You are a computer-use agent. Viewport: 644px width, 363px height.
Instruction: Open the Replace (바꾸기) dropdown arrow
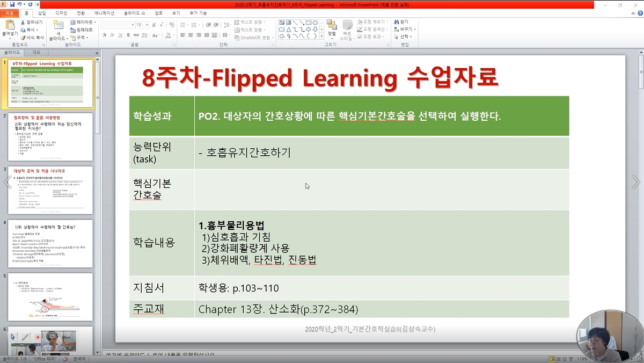(415, 30)
